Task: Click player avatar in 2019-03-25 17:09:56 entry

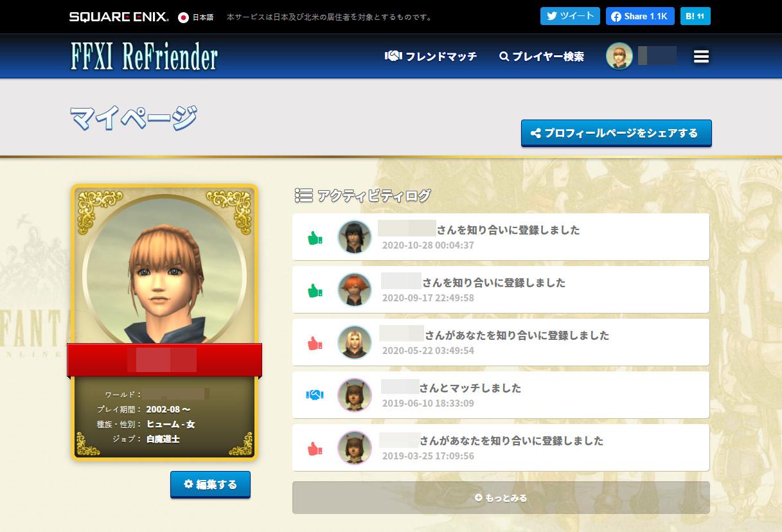Action: [x=355, y=448]
